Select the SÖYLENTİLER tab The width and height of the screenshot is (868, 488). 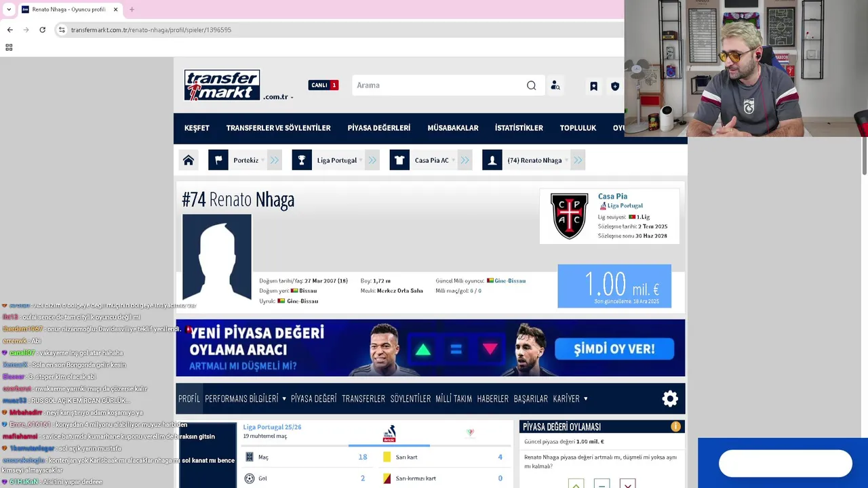click(x=410, y=399)
